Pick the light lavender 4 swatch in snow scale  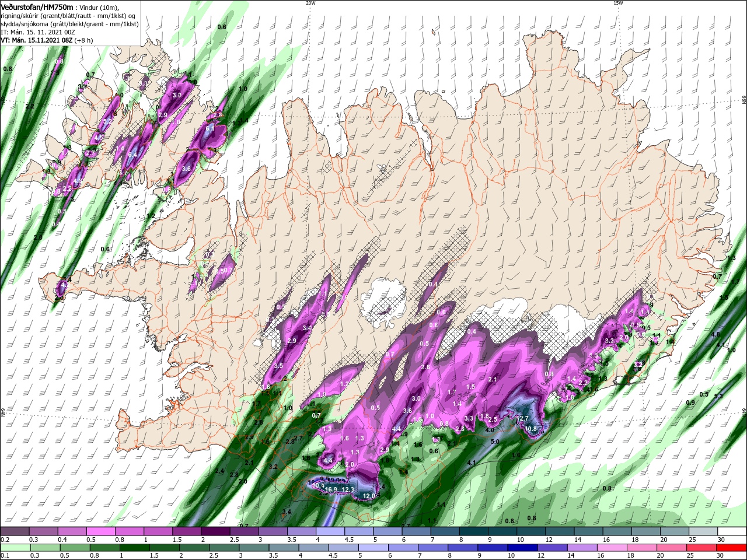pyautogui.click(x=330, y=531)
